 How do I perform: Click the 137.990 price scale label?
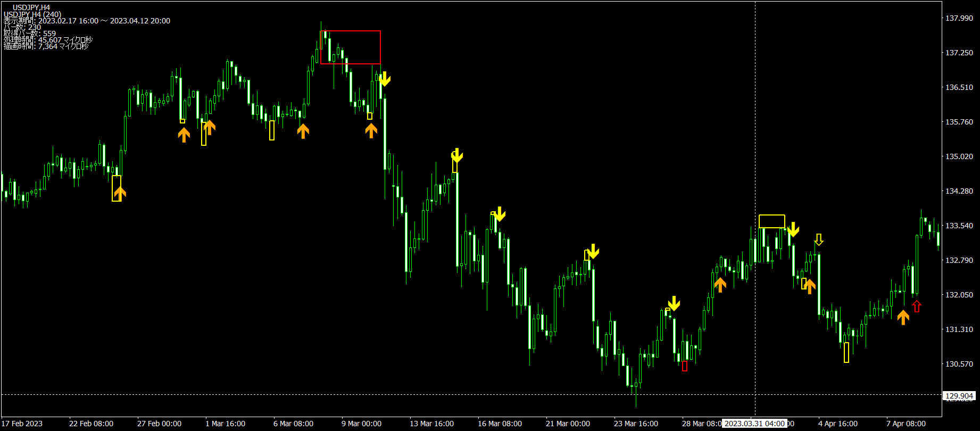[959, 18]
